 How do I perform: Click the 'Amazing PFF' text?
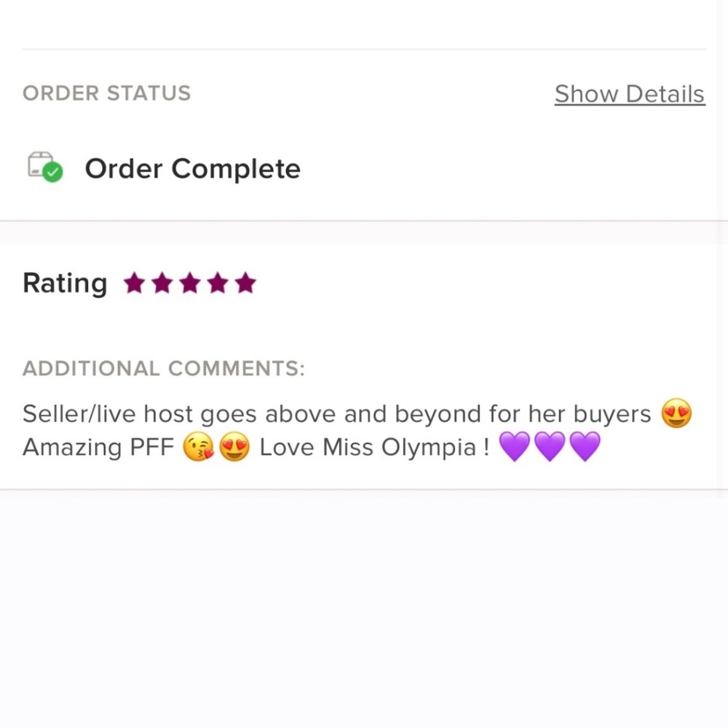98,447
